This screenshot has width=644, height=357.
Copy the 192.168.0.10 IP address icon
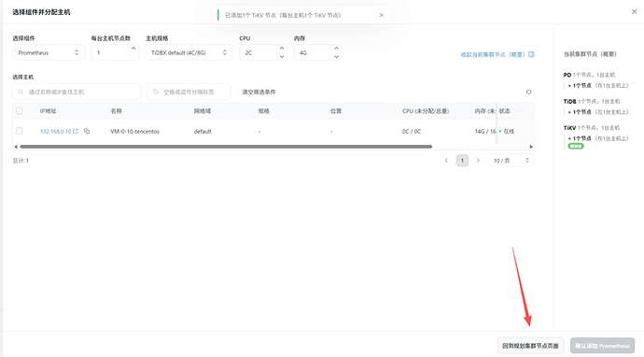[87, 131]
